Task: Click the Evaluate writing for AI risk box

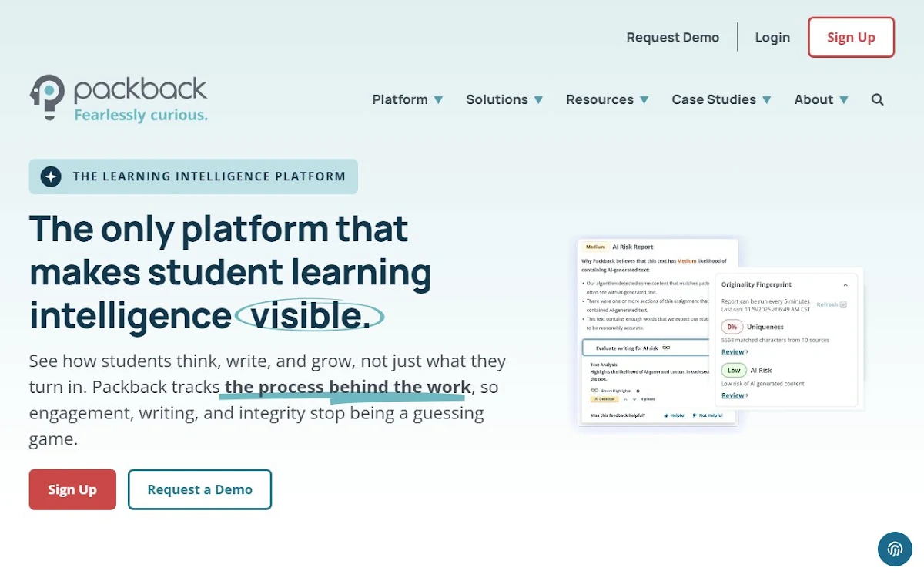Action: coord(645,348)
